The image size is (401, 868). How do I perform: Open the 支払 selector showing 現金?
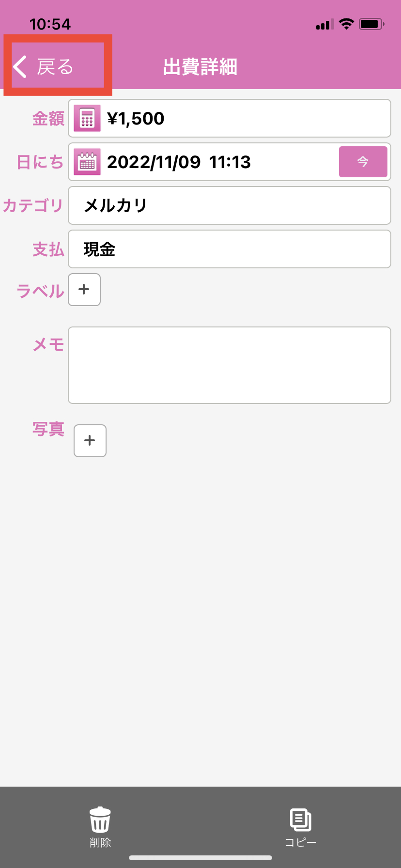[230, 249]
